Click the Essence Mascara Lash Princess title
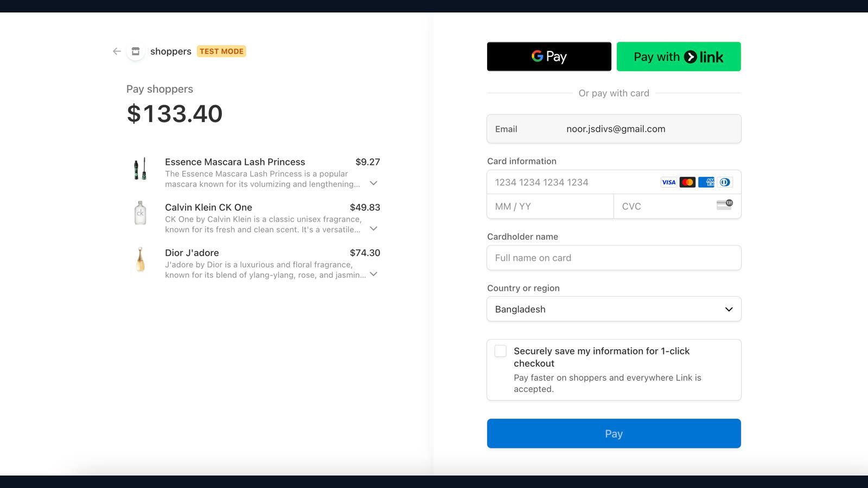Image resolution: width=868 pixels, height=488 pixels. point(235,162)
